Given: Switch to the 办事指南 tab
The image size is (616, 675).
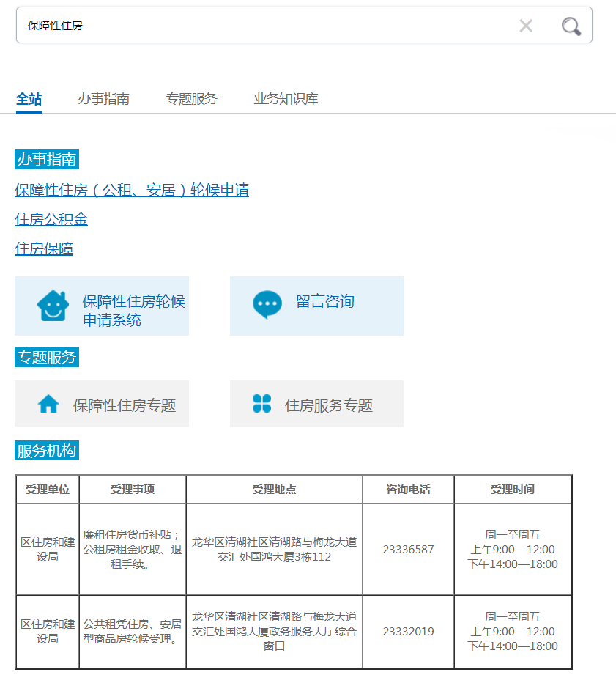Looking at the screenshot, I should click(103, 99).
